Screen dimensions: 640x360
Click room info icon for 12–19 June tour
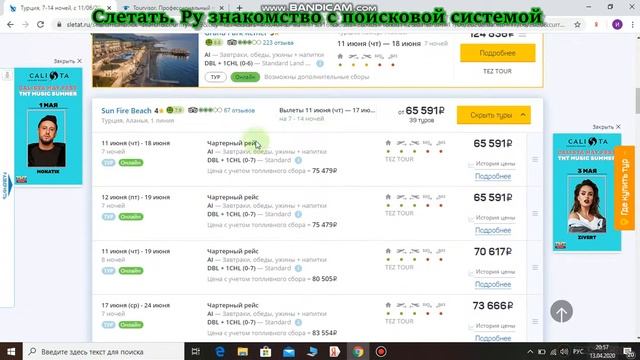(x=298, y=214)
